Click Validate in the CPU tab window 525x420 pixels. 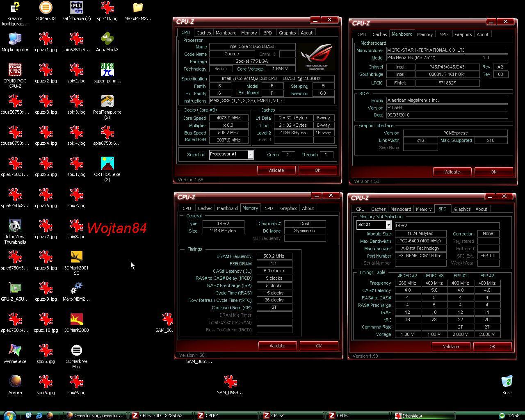(x=276, y=170)
